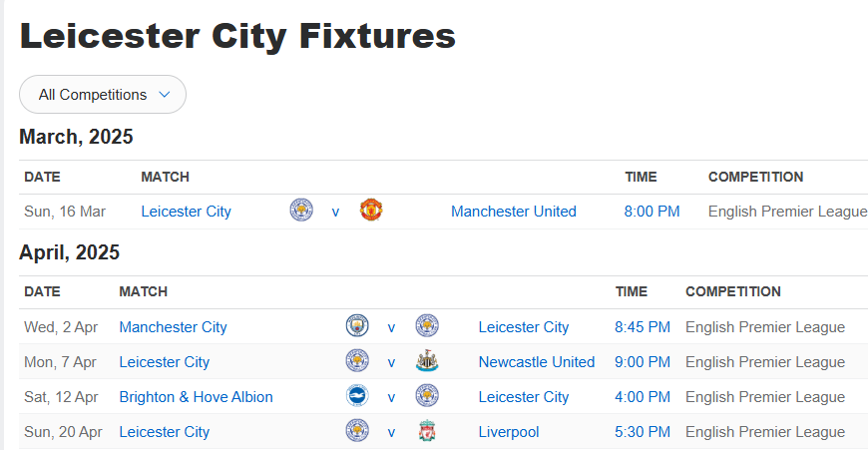868x450 pixels.
Task: Open Manchester City team link
Action: tap(173, 327)
